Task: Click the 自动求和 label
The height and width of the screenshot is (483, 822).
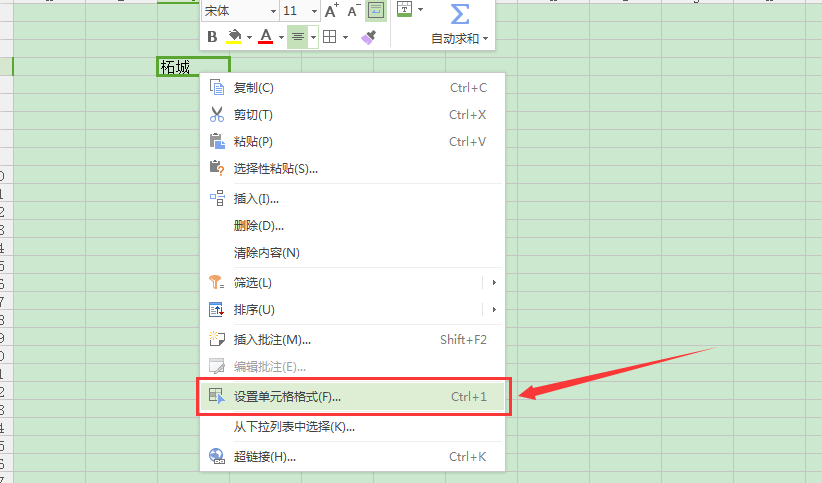Action: (x=455, y=39)
